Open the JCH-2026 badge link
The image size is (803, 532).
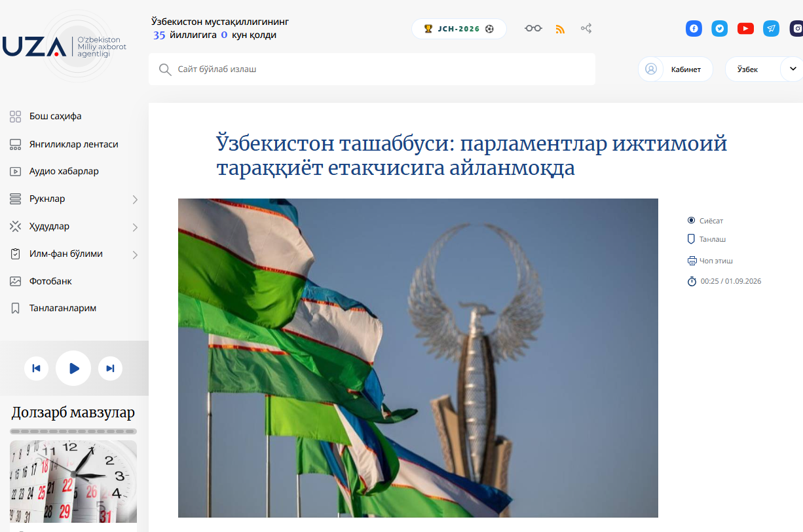pos(458,29)
